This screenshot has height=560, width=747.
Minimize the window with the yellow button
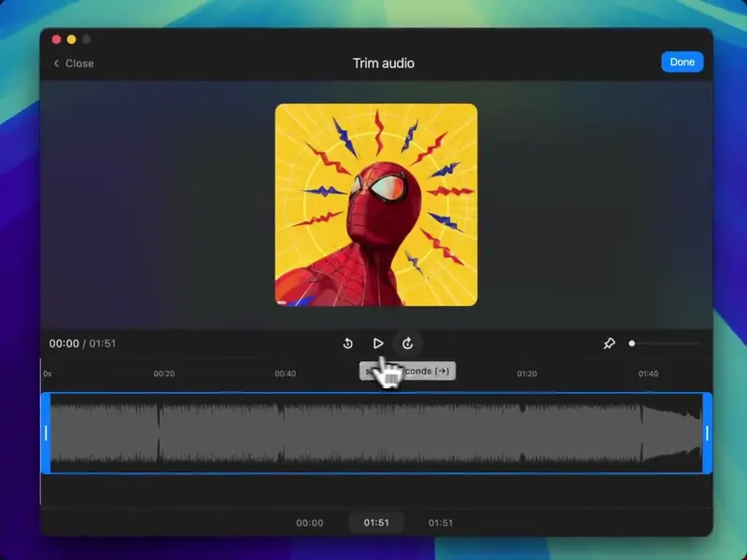click(x=72, y=39)
